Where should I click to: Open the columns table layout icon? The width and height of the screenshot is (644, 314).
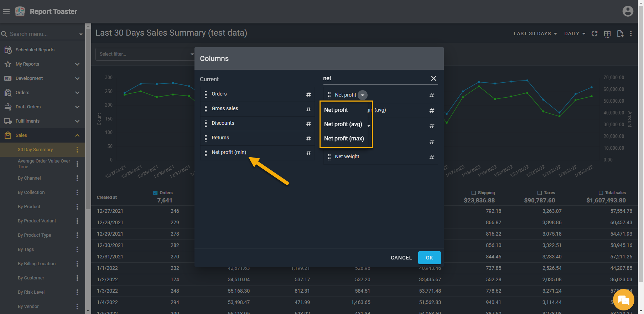(607, 34)
